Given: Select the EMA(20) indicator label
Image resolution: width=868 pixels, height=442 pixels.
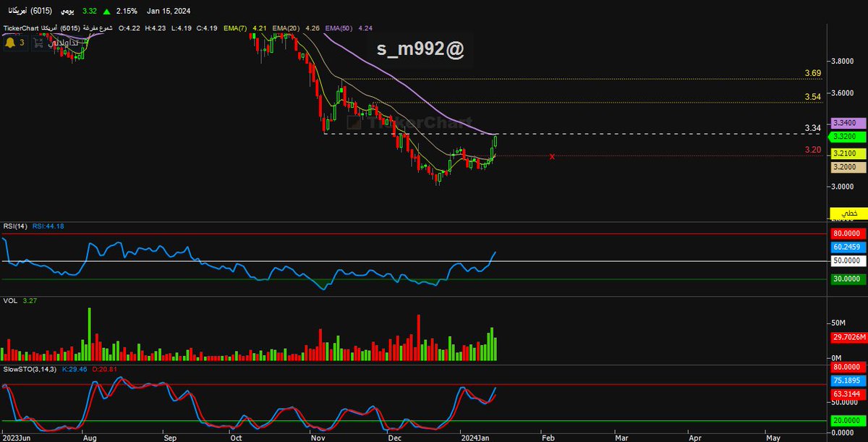Looking at the screenshot, I should tap(287, 28).
